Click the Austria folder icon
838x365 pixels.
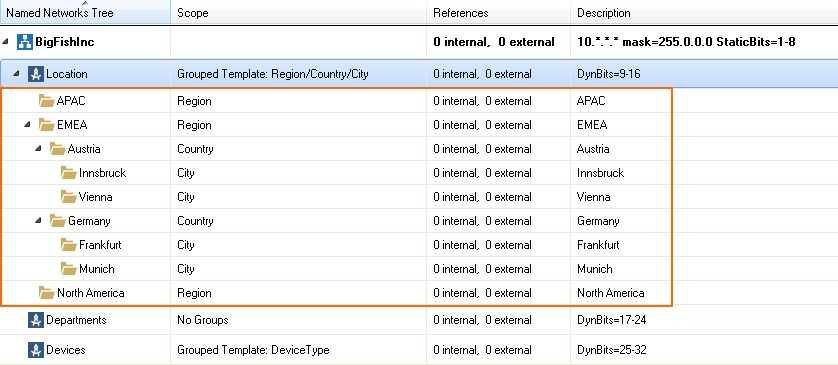click(x=58, y=149)
